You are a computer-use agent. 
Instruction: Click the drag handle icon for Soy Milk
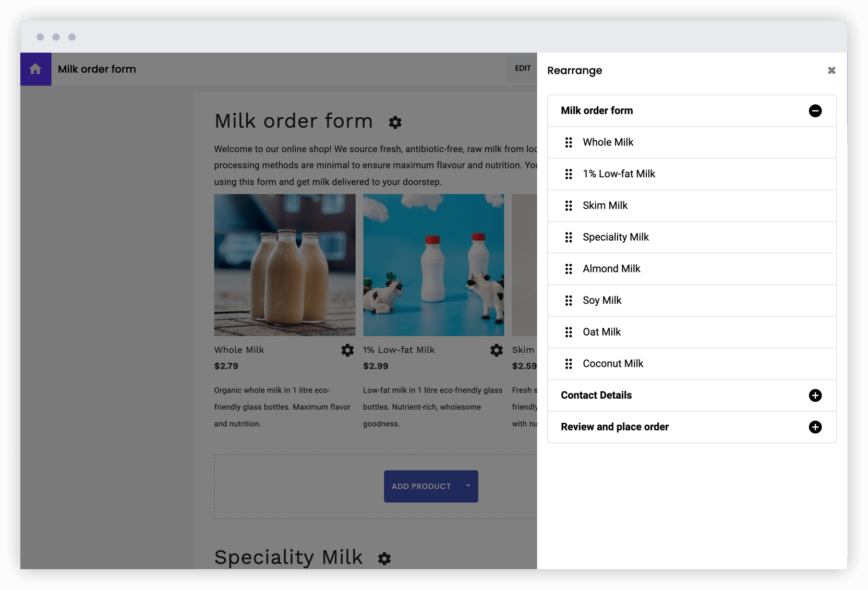(569, 301)
